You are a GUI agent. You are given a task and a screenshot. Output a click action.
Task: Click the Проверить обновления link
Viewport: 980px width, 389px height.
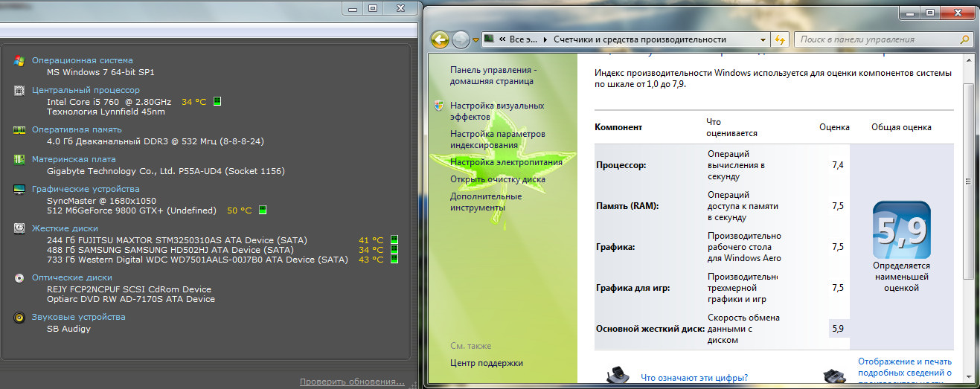(352, 382)
